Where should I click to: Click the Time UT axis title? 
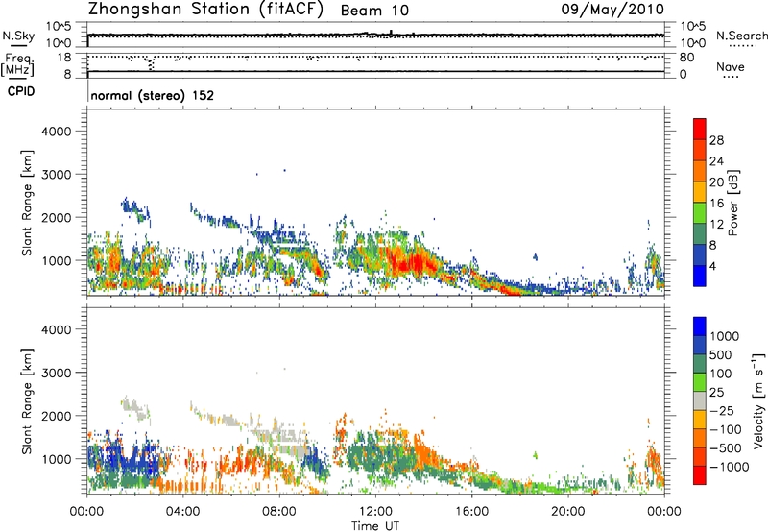[x=375, y=526]
